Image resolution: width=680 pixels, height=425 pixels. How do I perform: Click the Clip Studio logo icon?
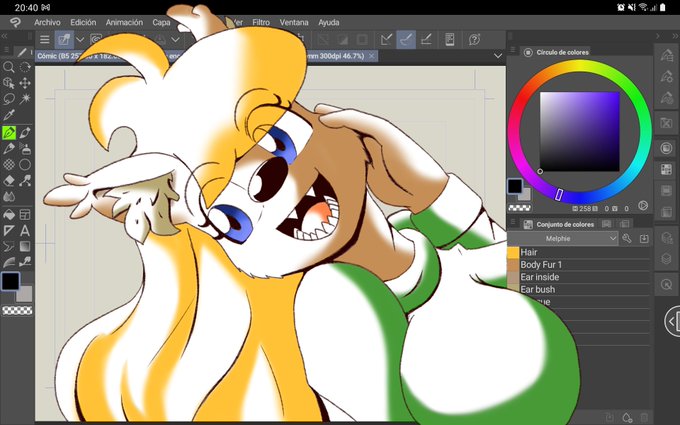click(x=15, y=23)
